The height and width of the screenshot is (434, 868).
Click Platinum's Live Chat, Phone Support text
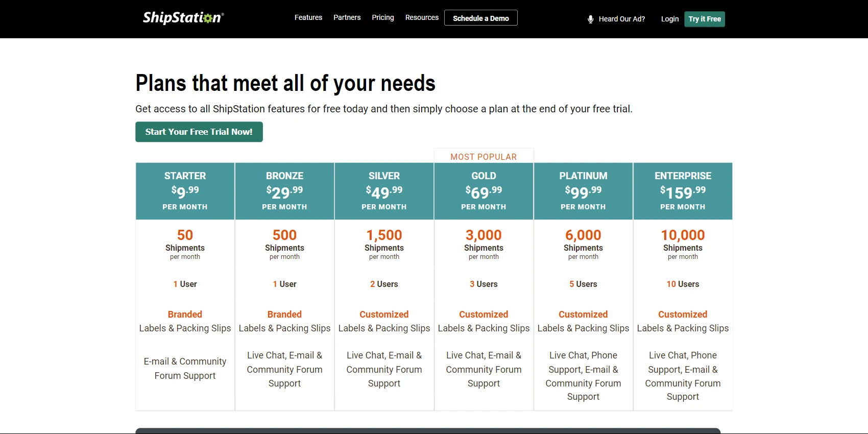click(583, 376)
